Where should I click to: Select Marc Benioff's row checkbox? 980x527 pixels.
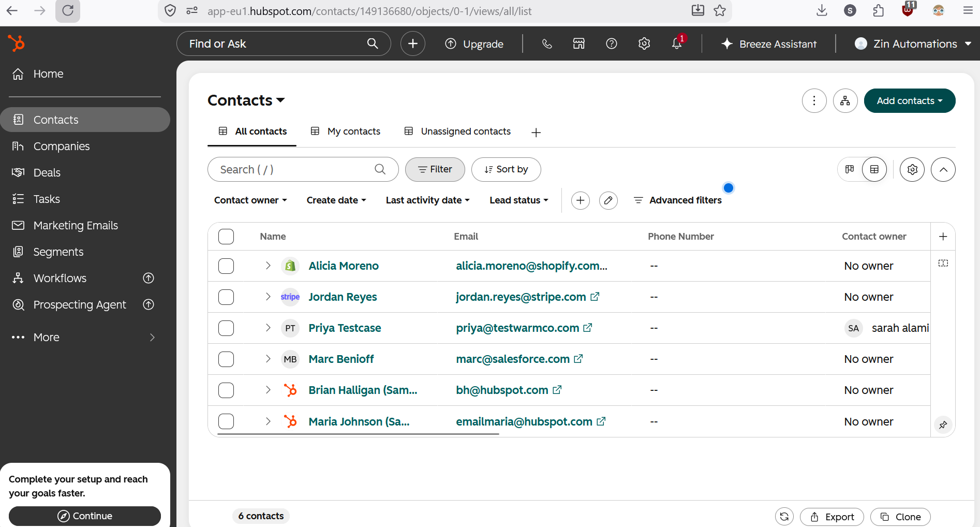click(x=226, y=359)
